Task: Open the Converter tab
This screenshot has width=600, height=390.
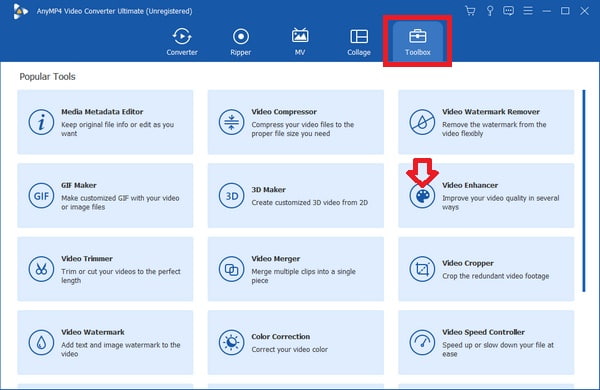Action: pos(182,42)
